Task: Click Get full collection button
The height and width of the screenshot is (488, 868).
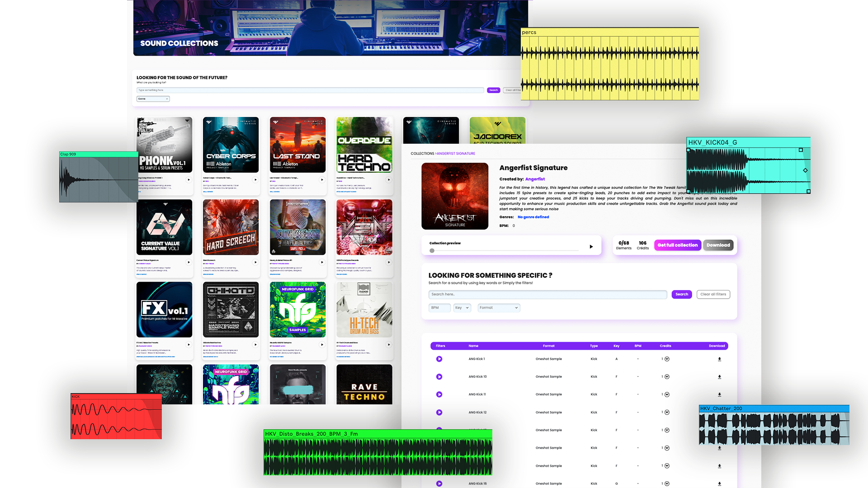Action: 677,245
